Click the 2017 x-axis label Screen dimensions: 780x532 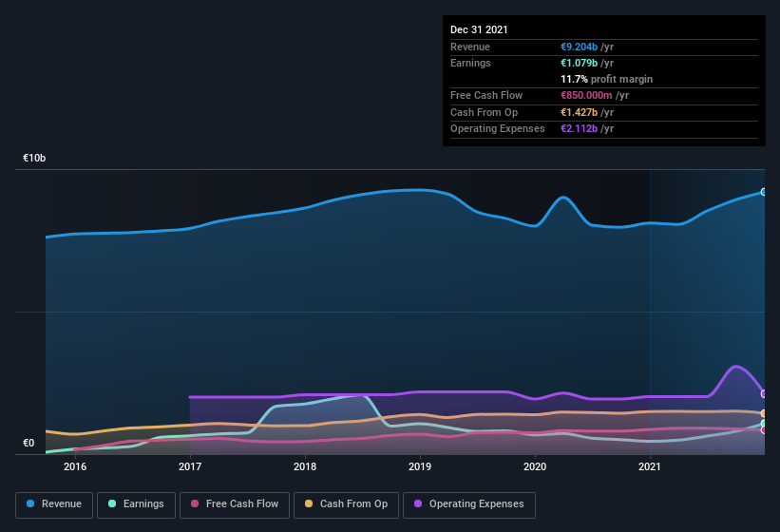(x=190, y=466)
